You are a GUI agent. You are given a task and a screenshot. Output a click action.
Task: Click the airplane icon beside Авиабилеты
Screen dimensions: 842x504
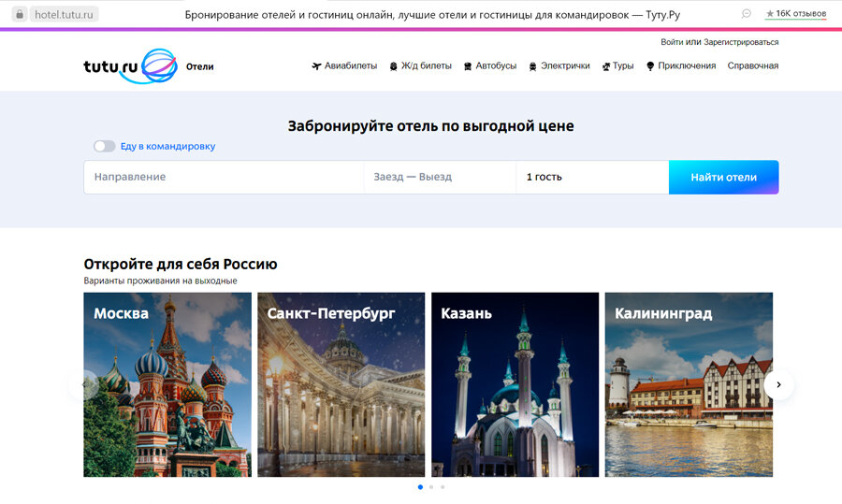316,66
